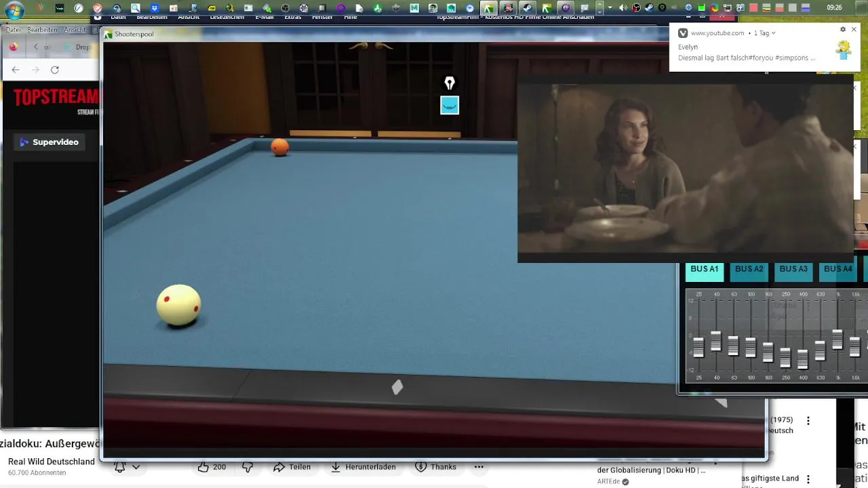This screenshot has height=488, width=868.
Task: Adjust the 160 Hz equalizer slider
Action: [x=768, y=352]
